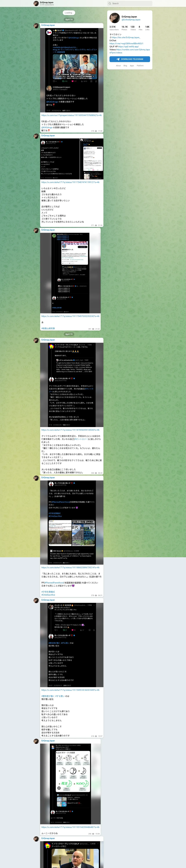Click the paper plane icon on Download button
The height and width of the screenshot is (868, 186).
[118, 59]
